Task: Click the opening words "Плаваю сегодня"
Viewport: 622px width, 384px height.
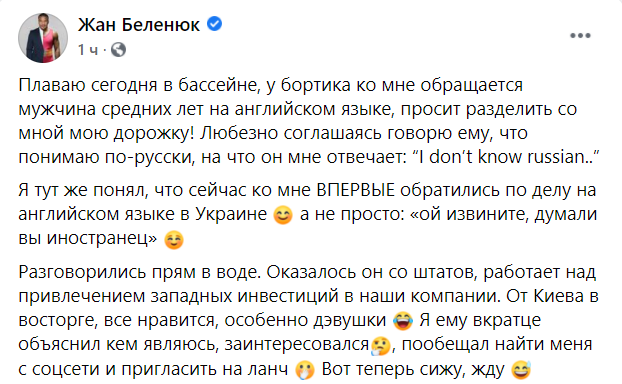Action: pos(88,85)
